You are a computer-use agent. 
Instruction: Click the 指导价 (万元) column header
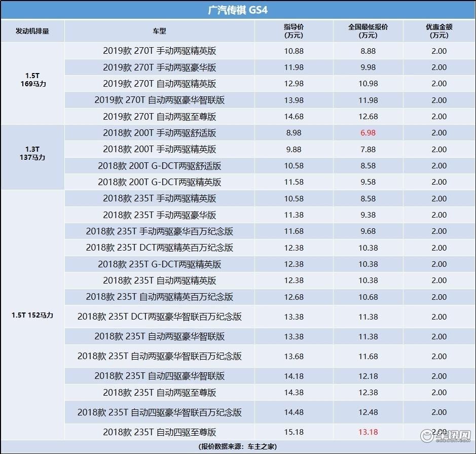coord(294,31)
